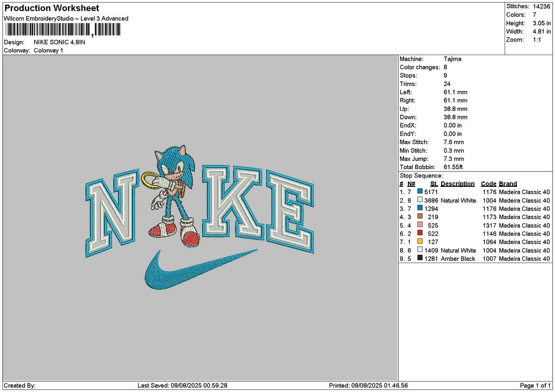The width and height of the screenshot is (555, 392).
Task: Click the Stops value 9
Action: click(x=445, y=75)
